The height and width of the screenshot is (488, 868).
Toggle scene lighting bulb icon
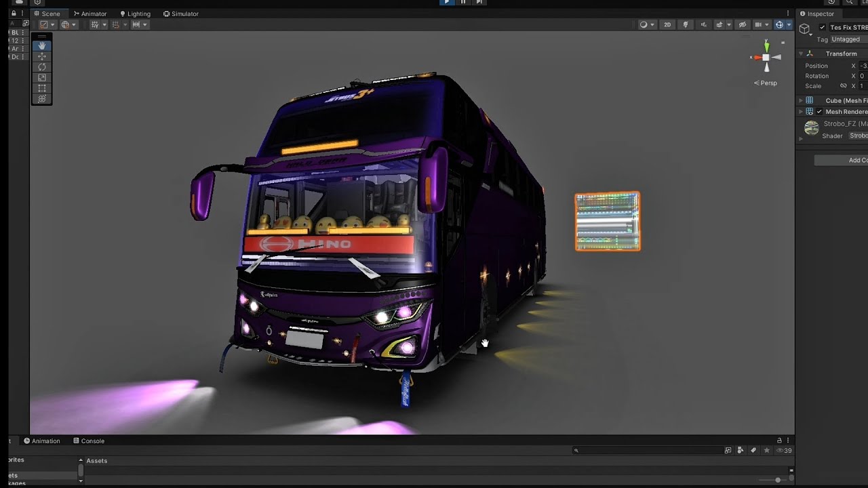tap(686, 24)
